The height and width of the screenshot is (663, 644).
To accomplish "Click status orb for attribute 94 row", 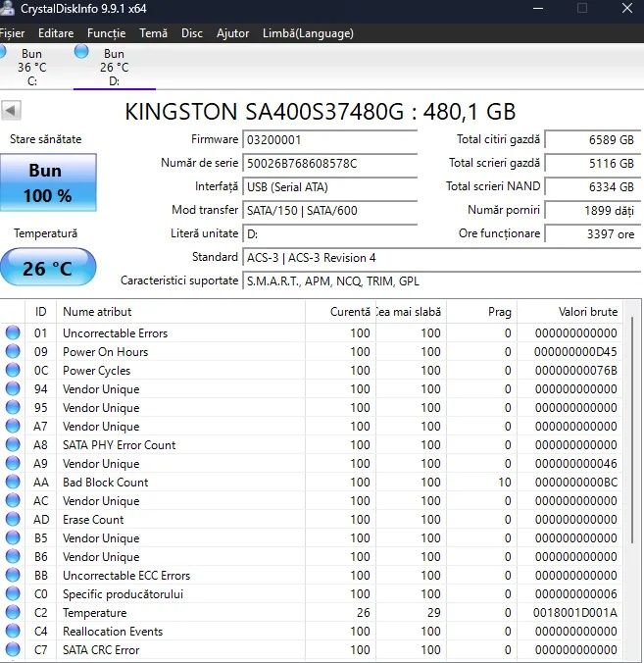I will [x=13, y=388].
